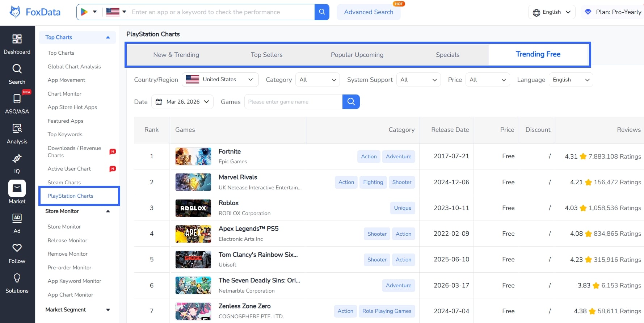644x323 pixels.
Task: Switch to the Top Sellers tab
Action: coord(266,55)
